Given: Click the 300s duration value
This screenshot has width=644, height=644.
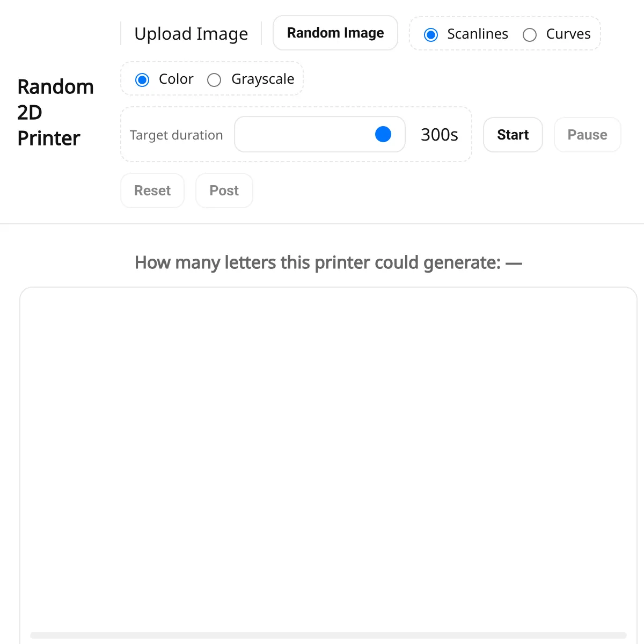Looking at the screenshot, I should click(x=440, y=135).
